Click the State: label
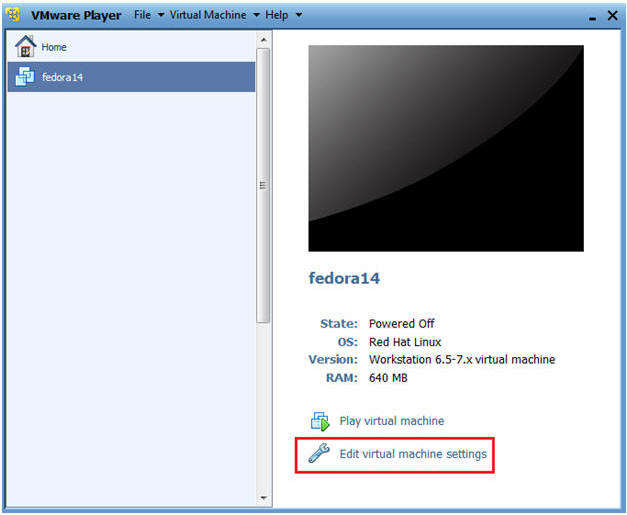 339,323
